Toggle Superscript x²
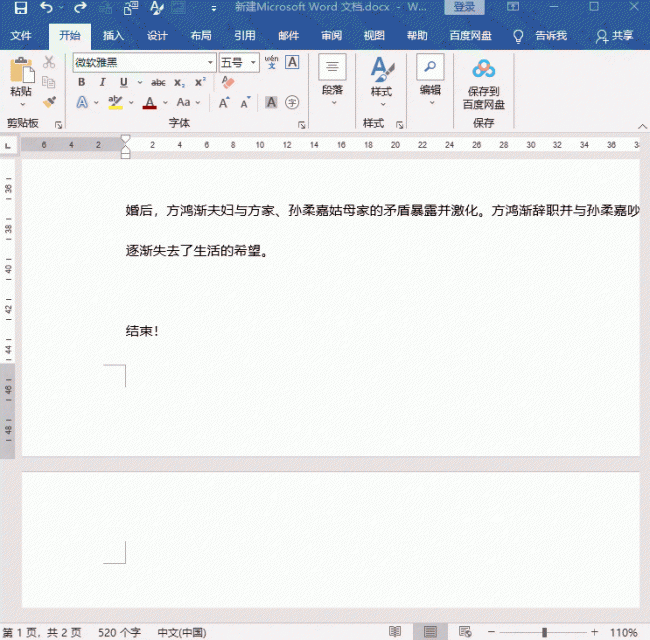The width and height of the screenshot is (650, 640). [x=201, y=82]
